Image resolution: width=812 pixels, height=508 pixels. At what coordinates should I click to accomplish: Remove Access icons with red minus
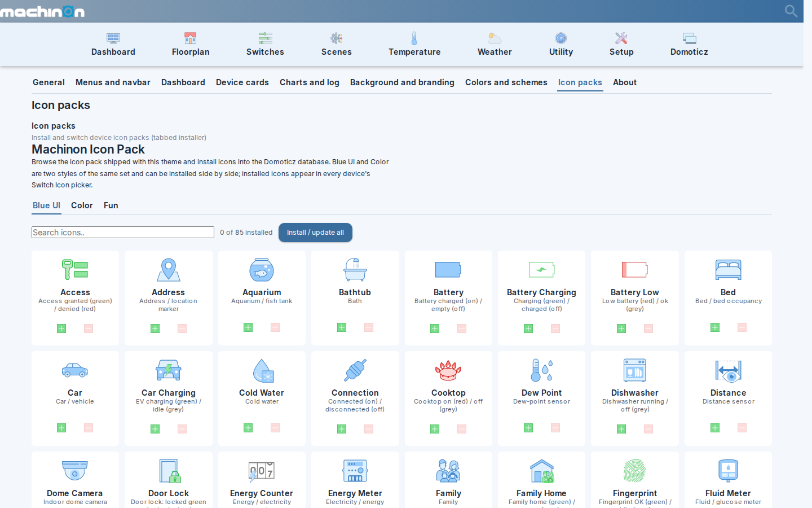tap(89, 329)
